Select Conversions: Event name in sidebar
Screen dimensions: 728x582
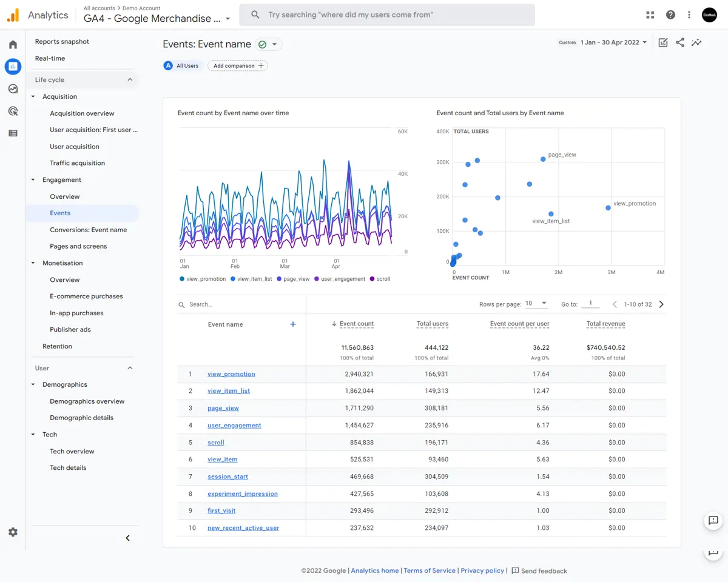pyautogui.click(x=89, y=230)
